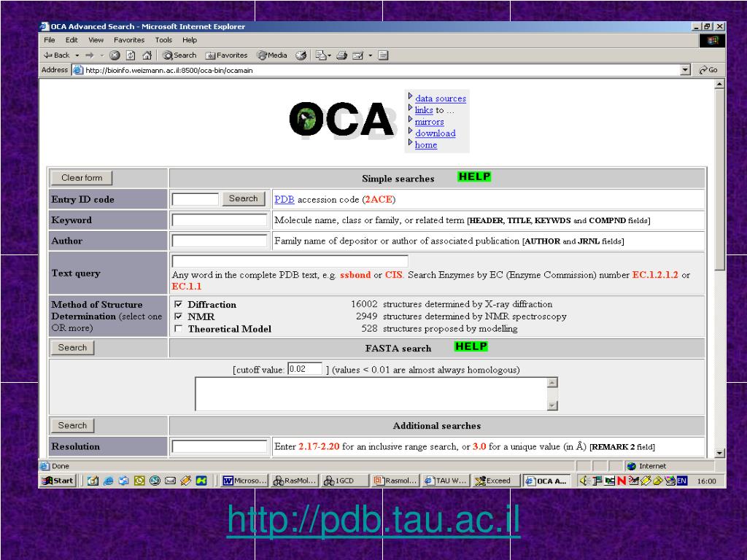This screenshot has height=560, width=747.
Task: Click the cutoff value field showing 0.02
Action: [x=305, y=369]
